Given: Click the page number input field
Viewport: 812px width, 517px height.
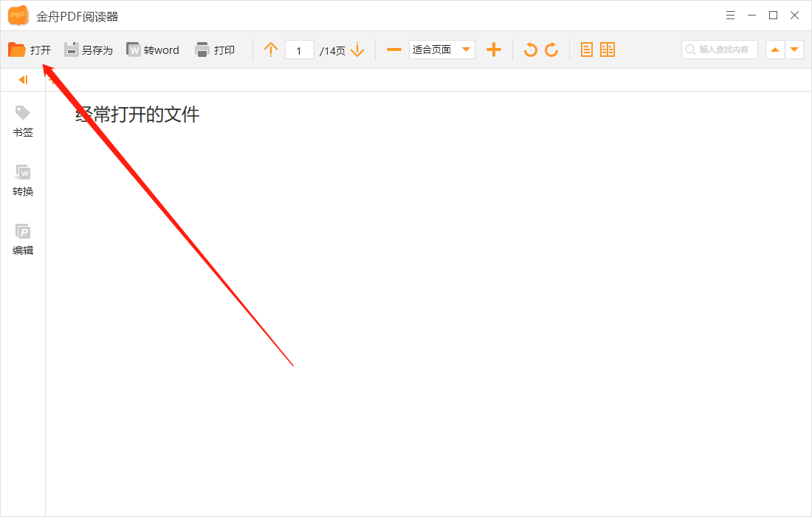Looking at the screenshot, I should [299, 49].
